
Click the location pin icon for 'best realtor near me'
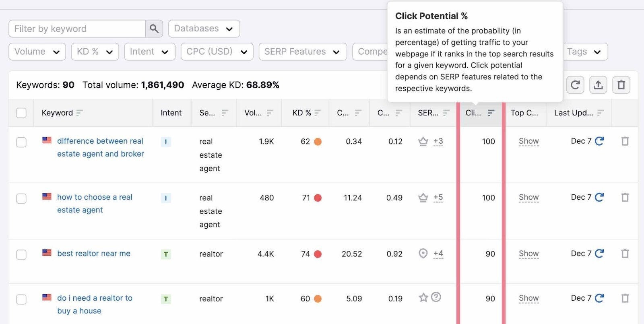tap(423, 254)
